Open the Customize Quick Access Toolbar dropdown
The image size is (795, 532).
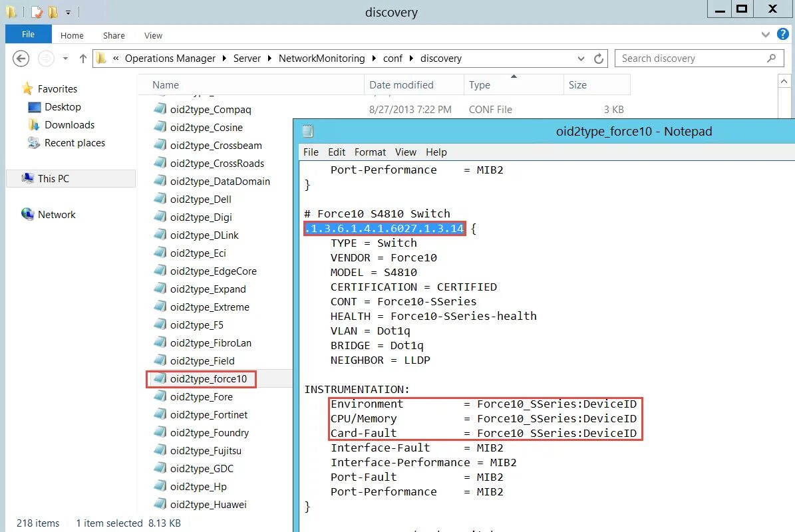click(x=68, y=12)
